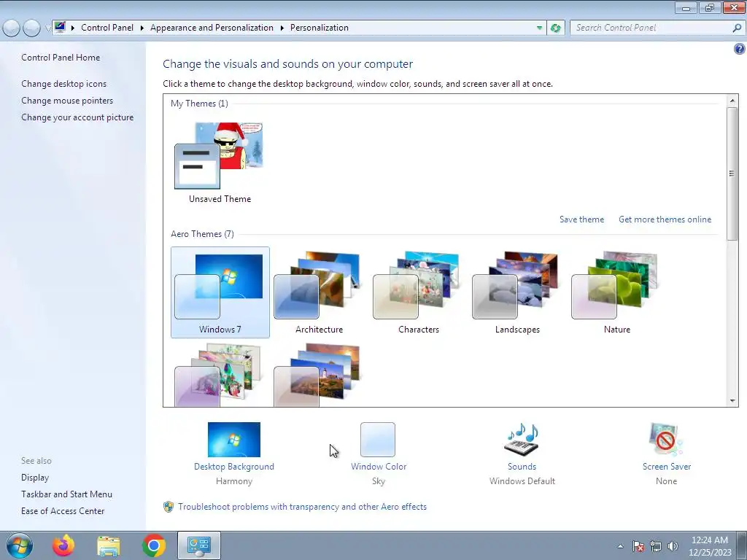Click the Sounds label
Image resolution: width=747 pixels, height=560 pixels.
[522, 467]
